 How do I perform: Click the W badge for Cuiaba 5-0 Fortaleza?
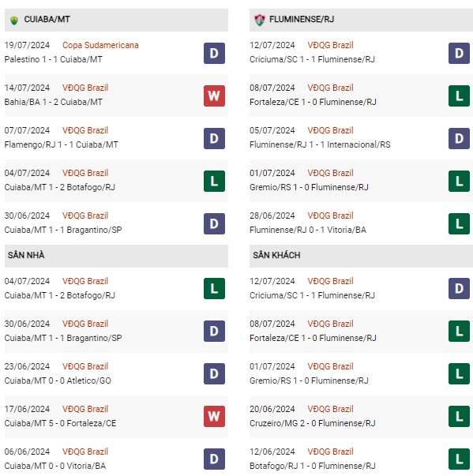tap(214, 416)
